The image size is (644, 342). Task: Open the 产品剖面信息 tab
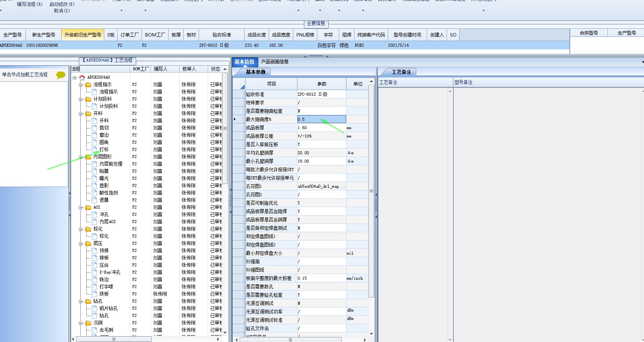click(x=275, y=62)
